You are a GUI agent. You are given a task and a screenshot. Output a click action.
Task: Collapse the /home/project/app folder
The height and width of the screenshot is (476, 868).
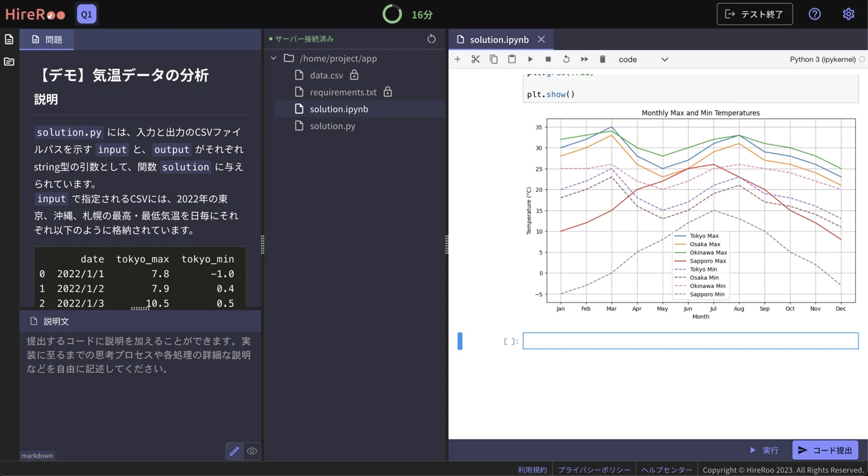pos(274,58)
